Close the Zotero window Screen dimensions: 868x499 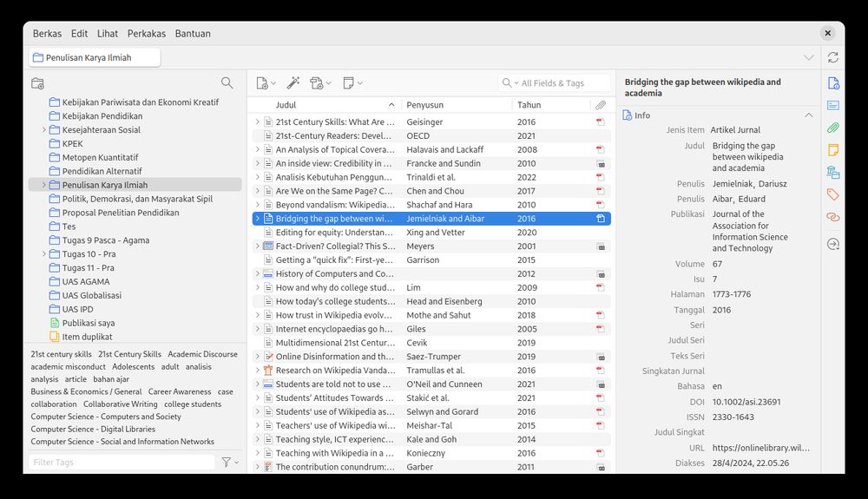(827, 33)
